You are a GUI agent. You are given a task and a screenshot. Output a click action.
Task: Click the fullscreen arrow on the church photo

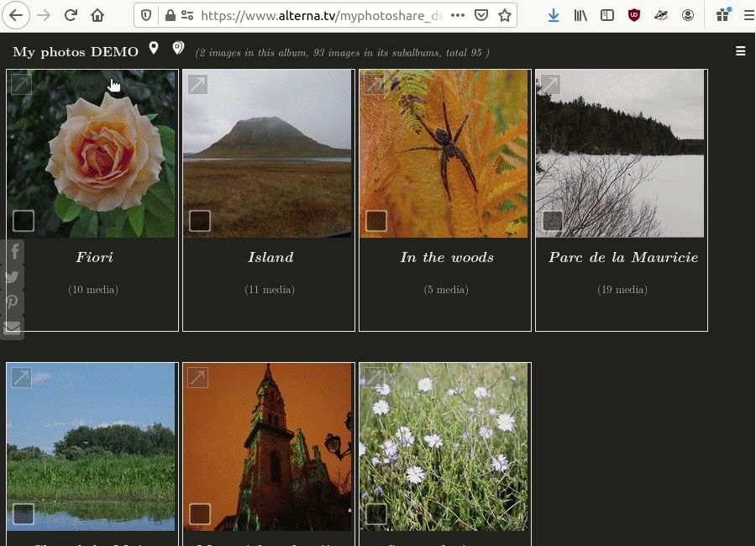(197, 377)
